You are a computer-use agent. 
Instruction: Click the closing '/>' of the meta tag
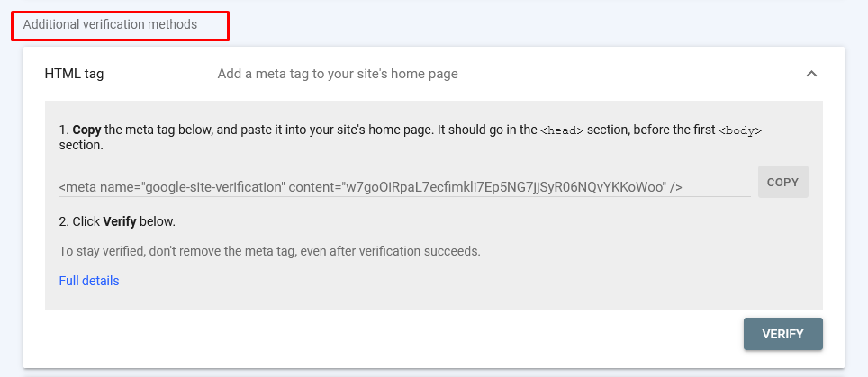676,187
